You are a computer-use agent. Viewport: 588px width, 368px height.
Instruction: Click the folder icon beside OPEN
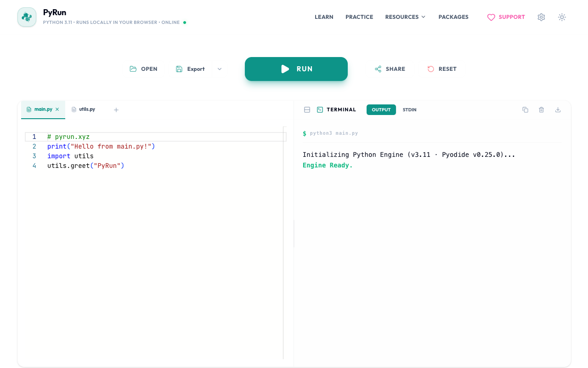pos(133,69)
